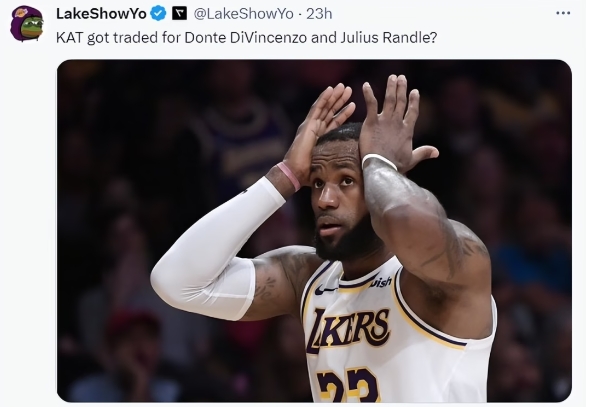592x407 pixels.
Task: Open the three-dot more options menu
Action: tap(563, 13)
